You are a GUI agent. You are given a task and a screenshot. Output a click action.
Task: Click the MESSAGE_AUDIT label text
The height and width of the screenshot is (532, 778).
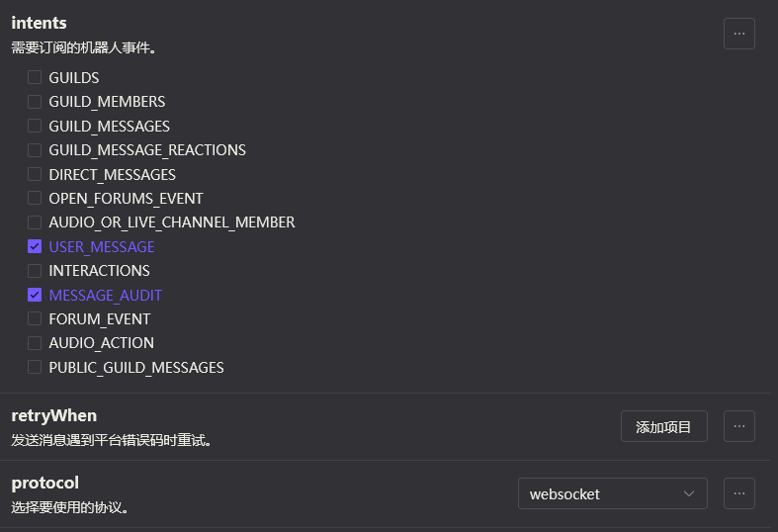105,295
